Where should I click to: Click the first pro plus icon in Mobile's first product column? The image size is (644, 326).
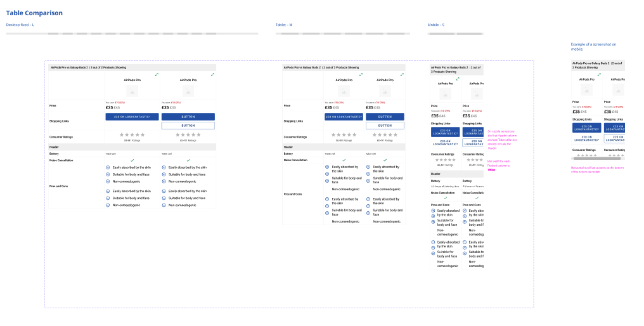coord(433,211)
